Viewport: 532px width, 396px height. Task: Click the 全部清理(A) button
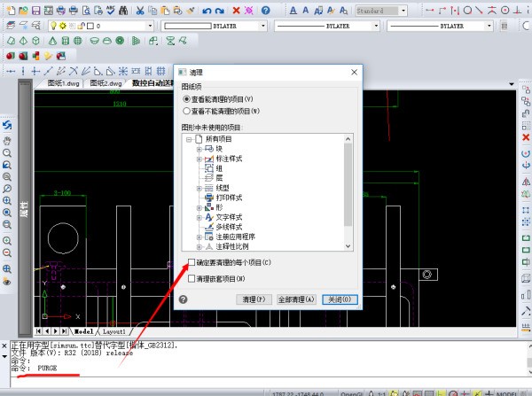pyautogui.click(x=297, y=300)
